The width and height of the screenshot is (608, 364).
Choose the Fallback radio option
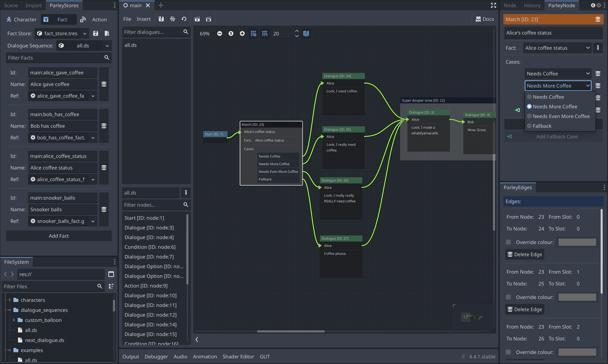click(529, 126)
